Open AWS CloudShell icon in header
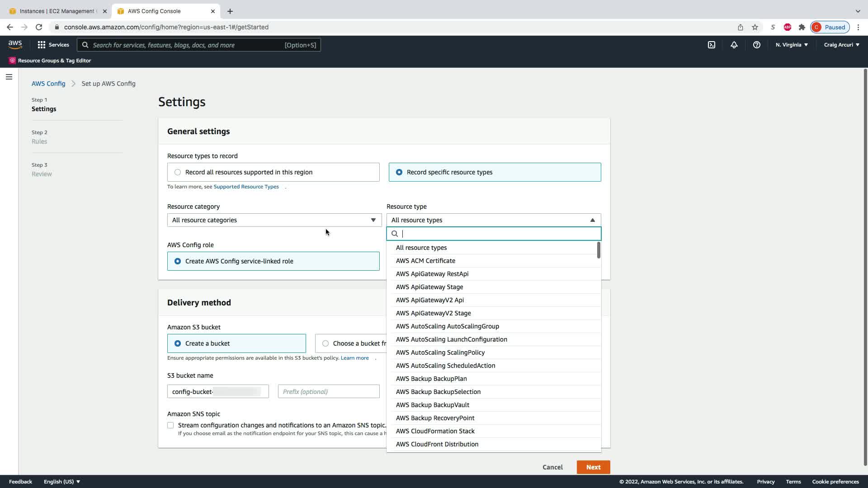 click(x=711, y=45)
